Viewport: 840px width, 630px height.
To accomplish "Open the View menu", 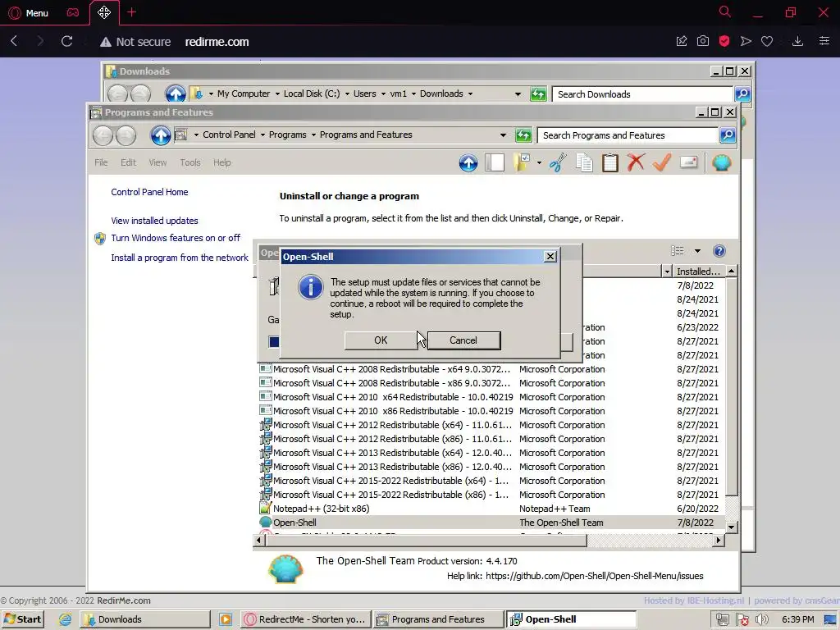I will coord(157,162).
